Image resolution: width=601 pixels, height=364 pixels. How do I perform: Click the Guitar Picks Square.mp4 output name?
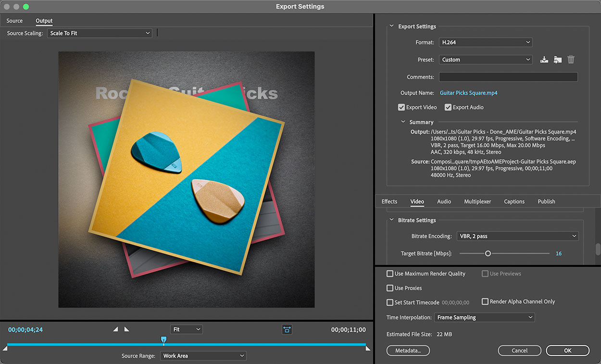[x=468, y=92]
